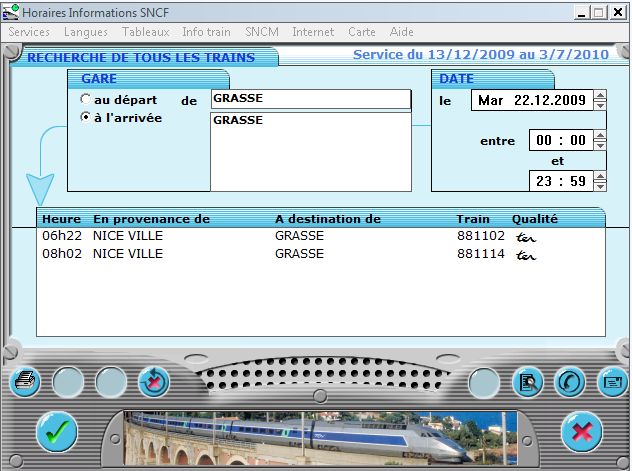
Task: Click the round reset icon with red X
Action: [154, 381]
